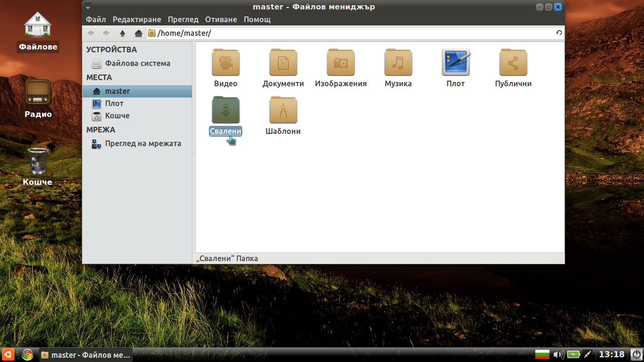Click the home folder toolbar icon
The image size is (644, 362).
pyautogui.click(x=138, y=33)
